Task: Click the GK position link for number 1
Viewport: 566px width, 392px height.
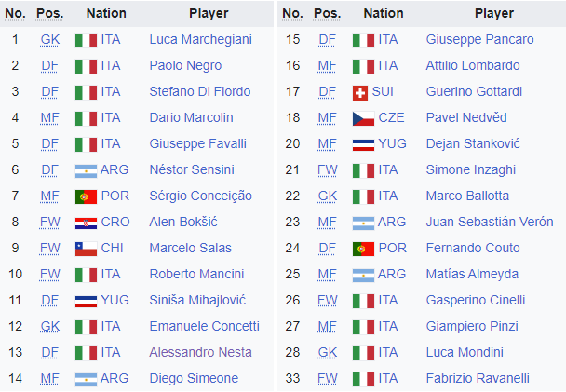Action: tap(50, 40)
